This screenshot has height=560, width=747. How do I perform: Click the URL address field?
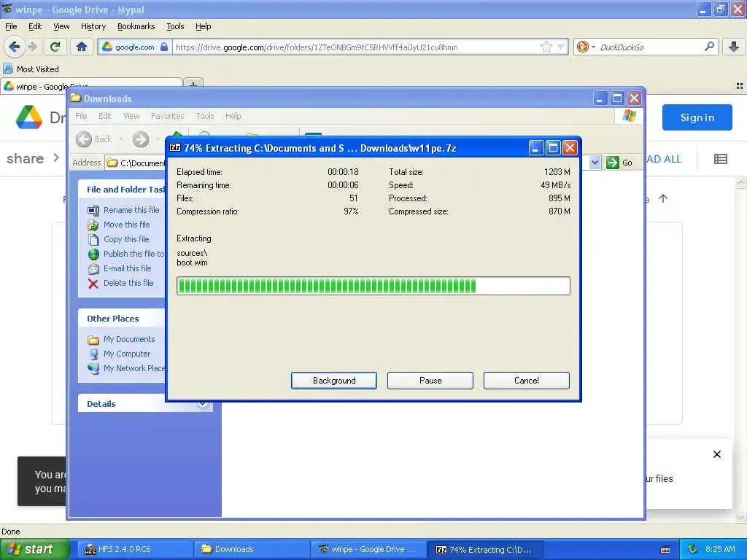click(355, 47)
